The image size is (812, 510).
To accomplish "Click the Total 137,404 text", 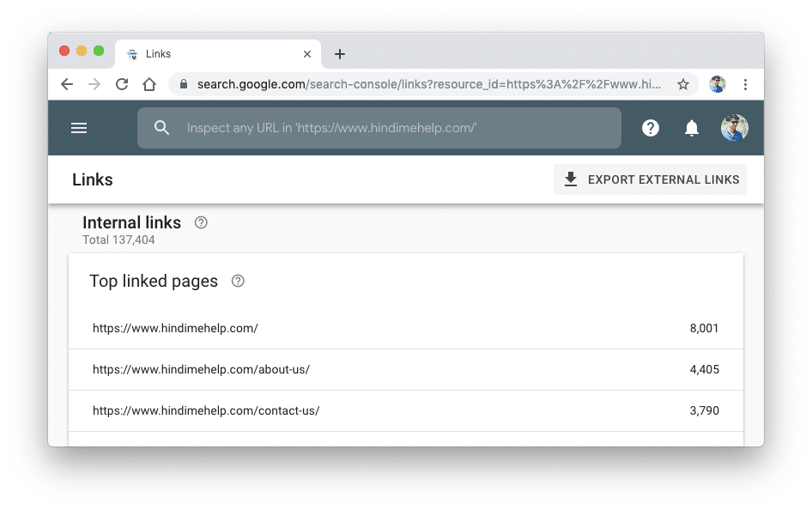I will [118, 240].
